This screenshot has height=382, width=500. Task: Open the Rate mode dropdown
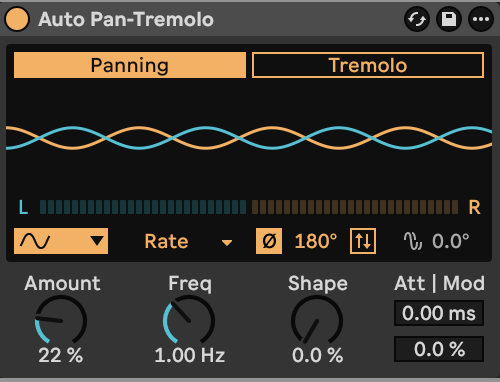click(x=188, y=241)
